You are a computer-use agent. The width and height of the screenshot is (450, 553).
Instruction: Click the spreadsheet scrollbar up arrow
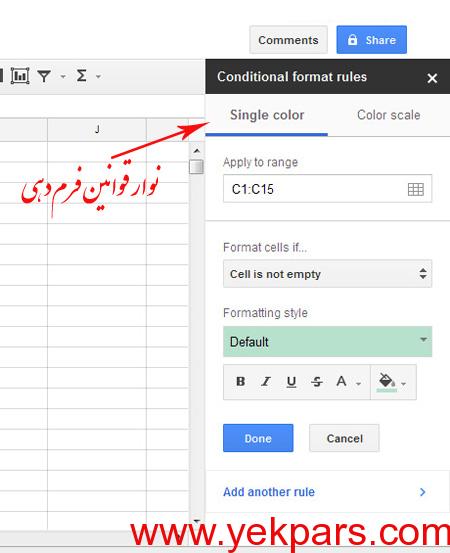click(x=197, y=151)
